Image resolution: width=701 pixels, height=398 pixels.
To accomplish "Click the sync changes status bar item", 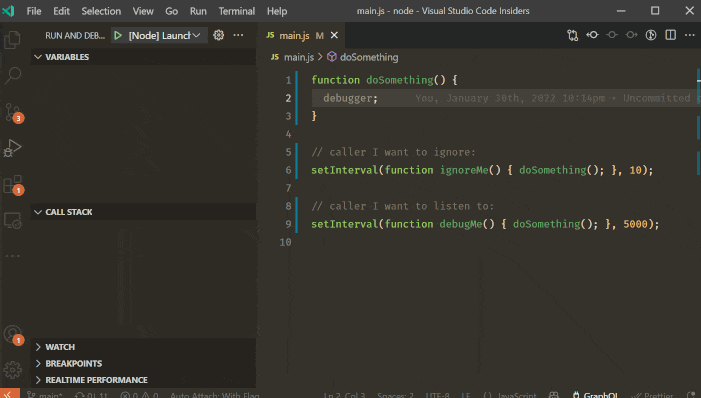I will tap(92, 394).
